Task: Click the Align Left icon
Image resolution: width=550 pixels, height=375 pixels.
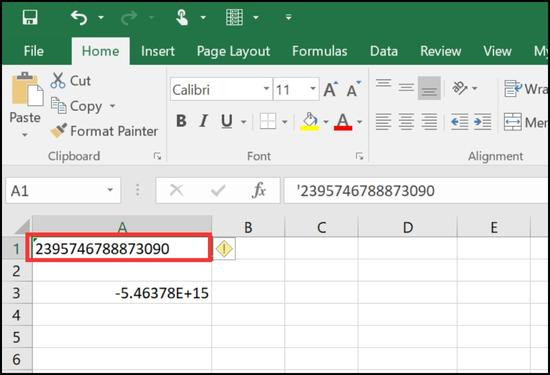Action: (384, 122)
